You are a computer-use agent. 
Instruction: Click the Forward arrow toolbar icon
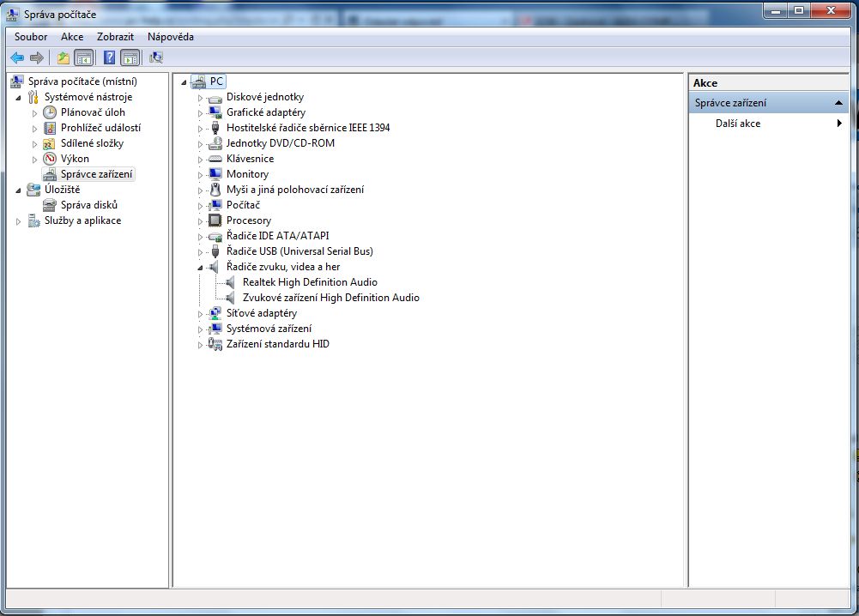[x=37, y=57]
